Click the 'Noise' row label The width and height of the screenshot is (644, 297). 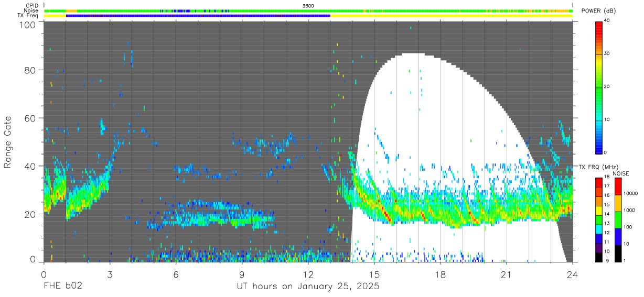(x=31, y=10)
